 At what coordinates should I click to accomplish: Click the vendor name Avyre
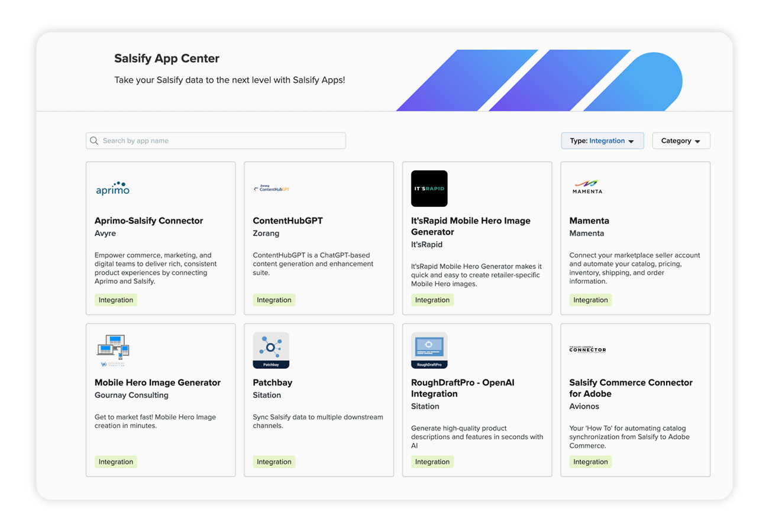pyautogui.click(x=105, y=233)
